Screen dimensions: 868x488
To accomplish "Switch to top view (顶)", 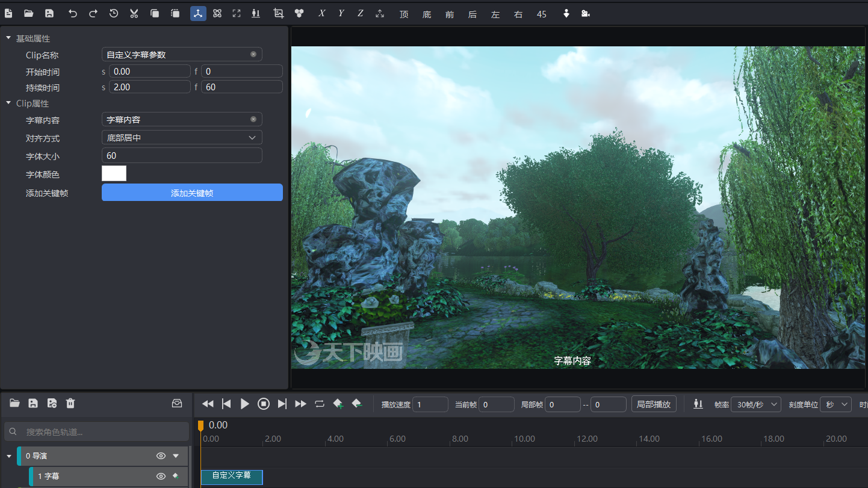I will click(x=404, y=14).
